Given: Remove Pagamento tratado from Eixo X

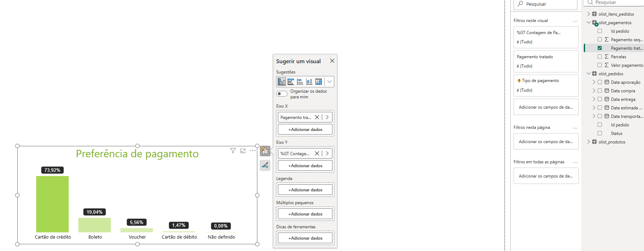Looking at the screenshot, I should pyautogui.click(x=317, y=117).
